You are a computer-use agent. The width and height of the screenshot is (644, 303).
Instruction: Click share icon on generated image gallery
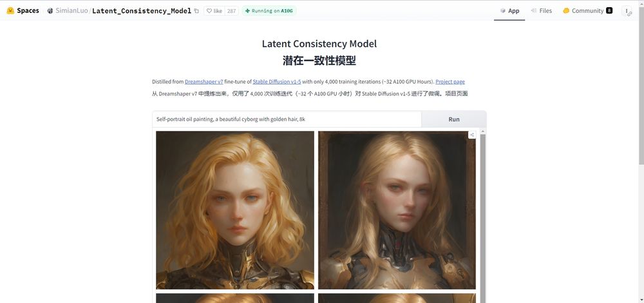(x=472, y=135)
